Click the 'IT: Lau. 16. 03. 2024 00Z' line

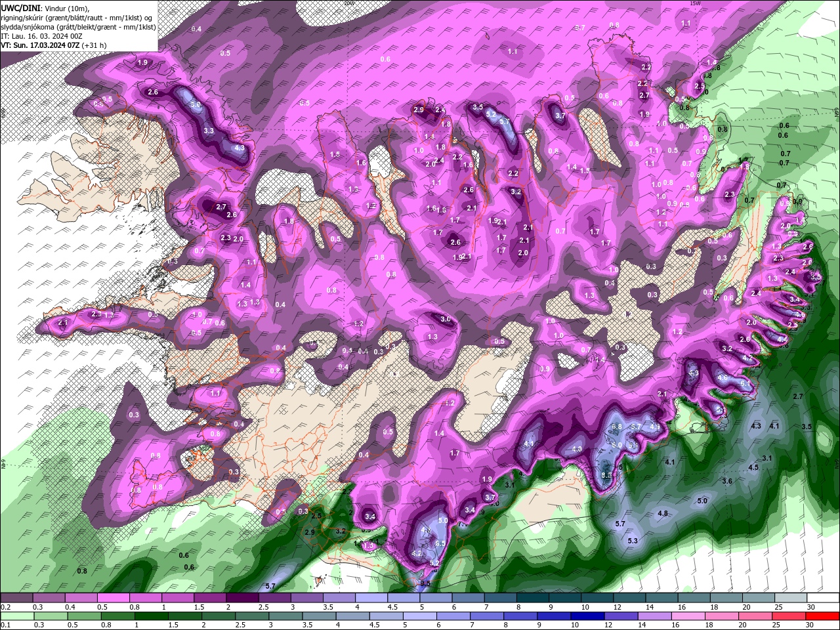(x=41, y=36)
